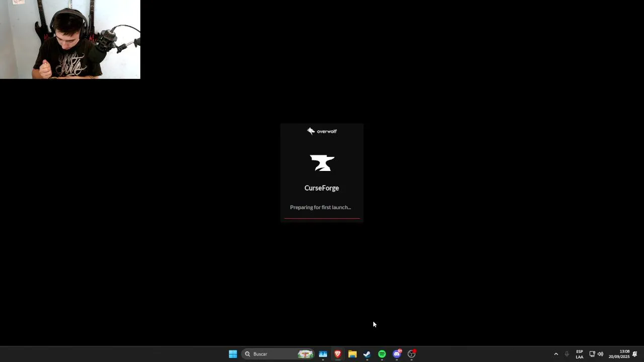Open the notification center bell icon
Viewport: 644px width, 362px height.
pyautogui.click(x=635, y=354)
